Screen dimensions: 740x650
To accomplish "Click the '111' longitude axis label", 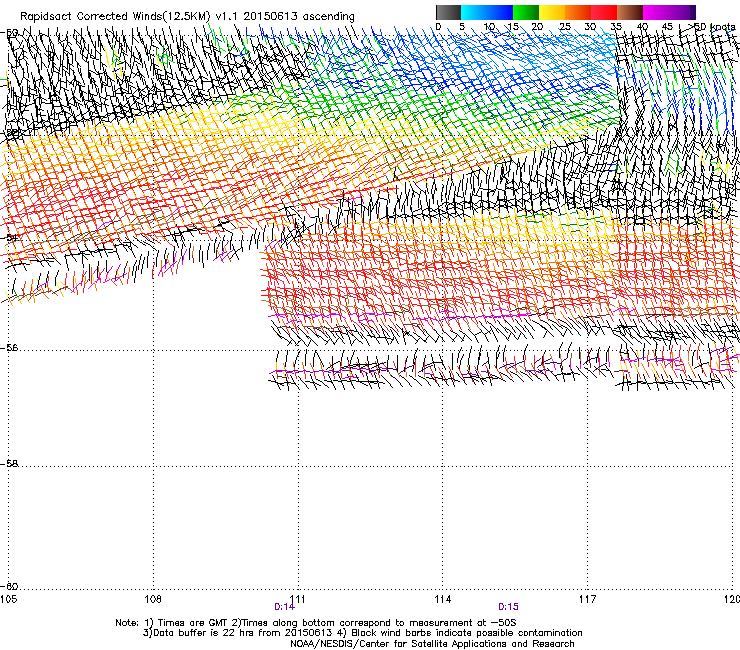I will click(x=297, y=599).
